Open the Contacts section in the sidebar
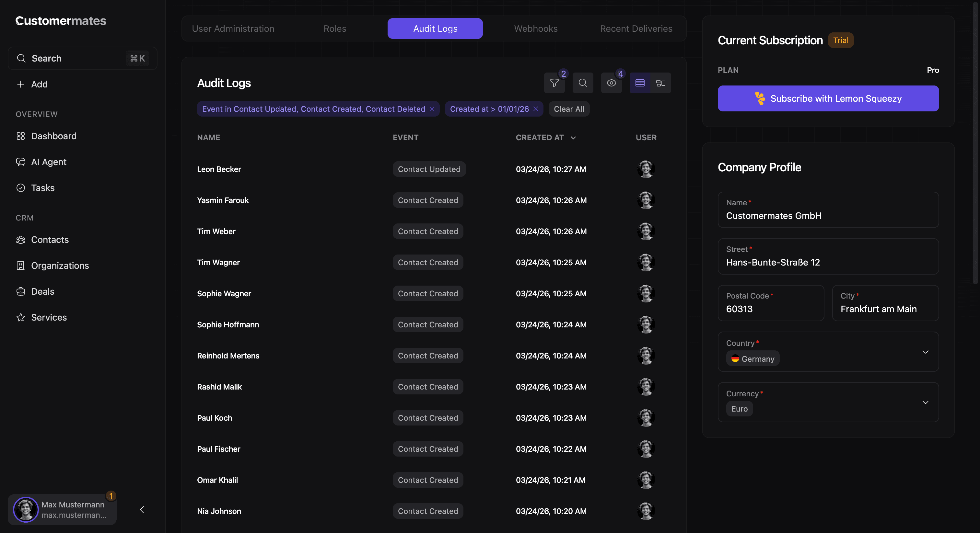 coord(50,240)
